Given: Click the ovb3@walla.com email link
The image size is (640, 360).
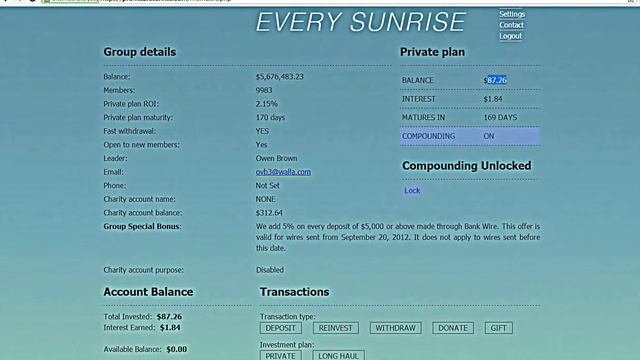Looking at the screenshot, I should tap(283, 172).
